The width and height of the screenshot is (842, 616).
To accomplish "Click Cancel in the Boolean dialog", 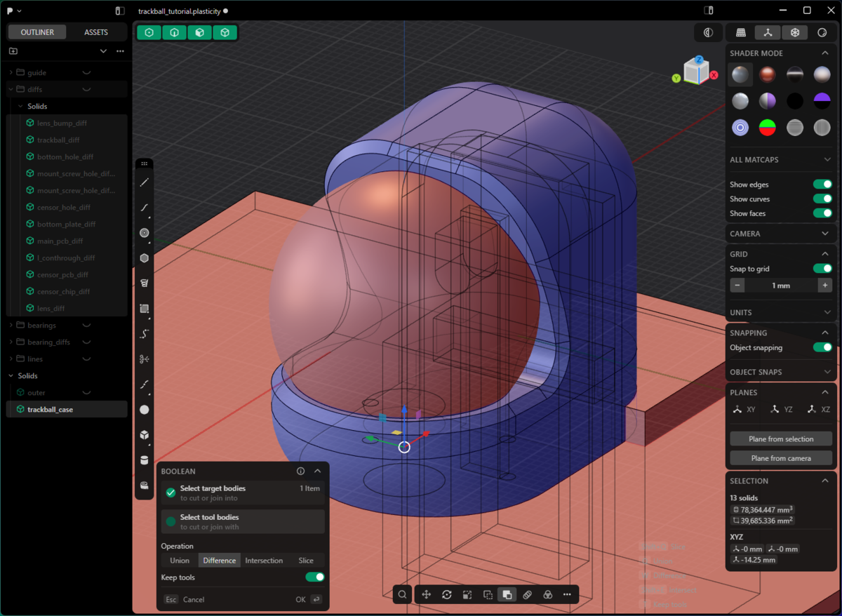I will pos(194,600).
